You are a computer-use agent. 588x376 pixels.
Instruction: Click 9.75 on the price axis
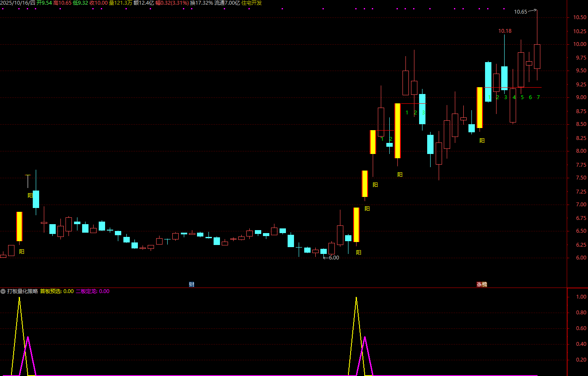[x=581, y=58]
